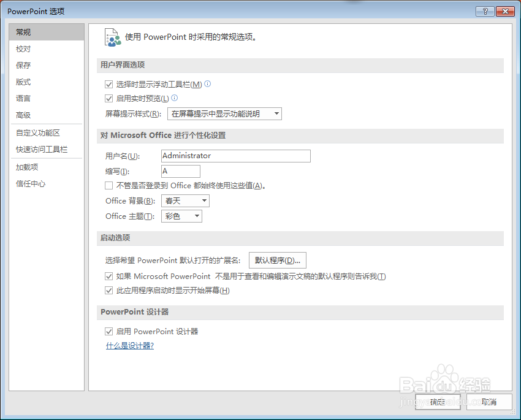This screenshot has height=420, width=521.
Task: Toggle 启用实时预览 checkbox
Action: (108, 98)
